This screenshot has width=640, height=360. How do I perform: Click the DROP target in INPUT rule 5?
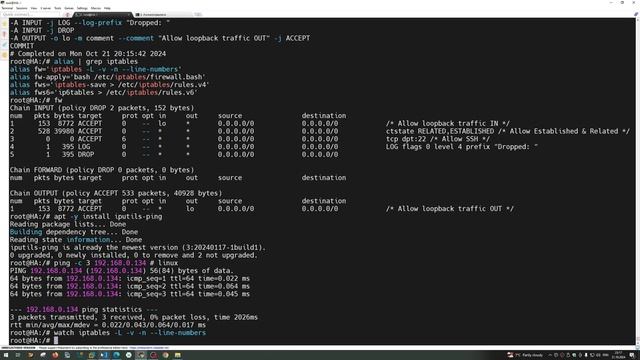click(x=86, y=154)
